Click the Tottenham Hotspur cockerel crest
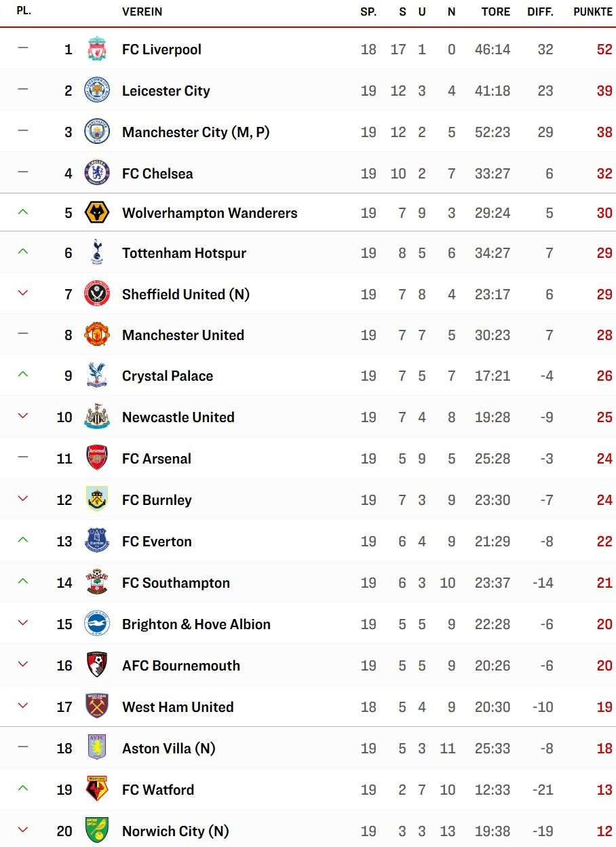 97,253
